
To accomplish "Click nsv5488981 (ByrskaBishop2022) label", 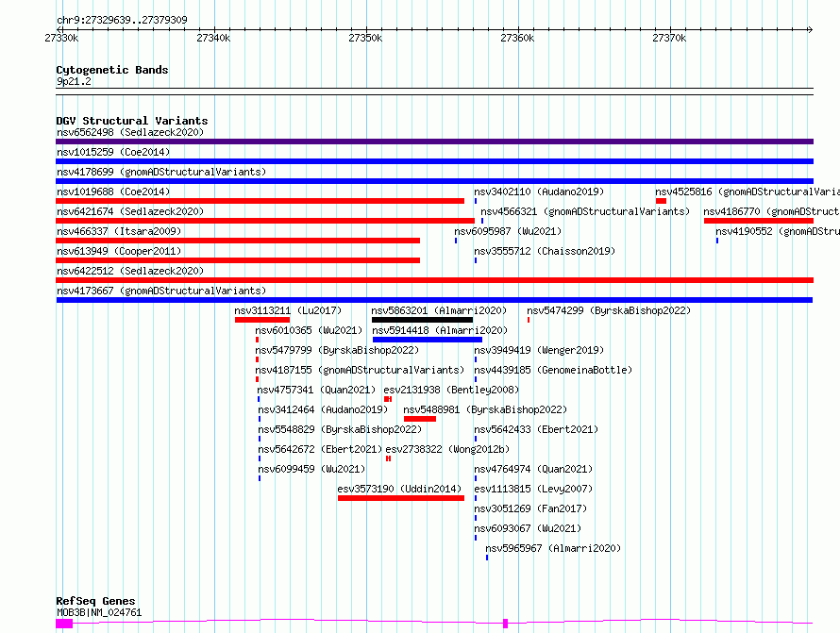I will coord(485,409).
